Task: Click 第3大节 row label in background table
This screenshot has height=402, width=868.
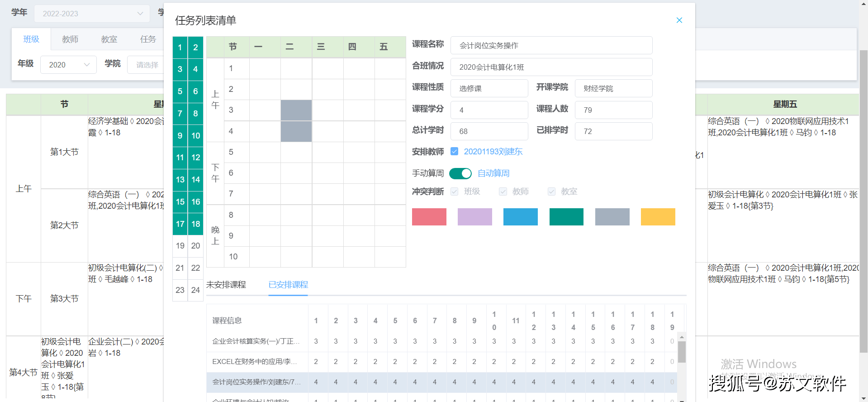Action: click(64, 299)
